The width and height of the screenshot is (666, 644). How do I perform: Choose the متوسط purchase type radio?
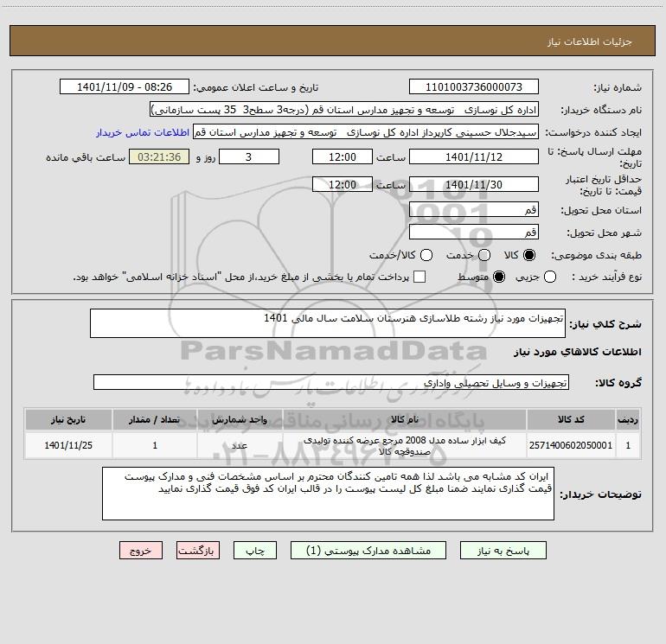click(499, 277)
